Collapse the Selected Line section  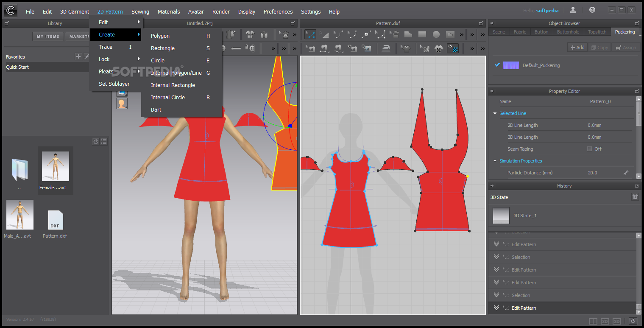[x=495, y=113]
